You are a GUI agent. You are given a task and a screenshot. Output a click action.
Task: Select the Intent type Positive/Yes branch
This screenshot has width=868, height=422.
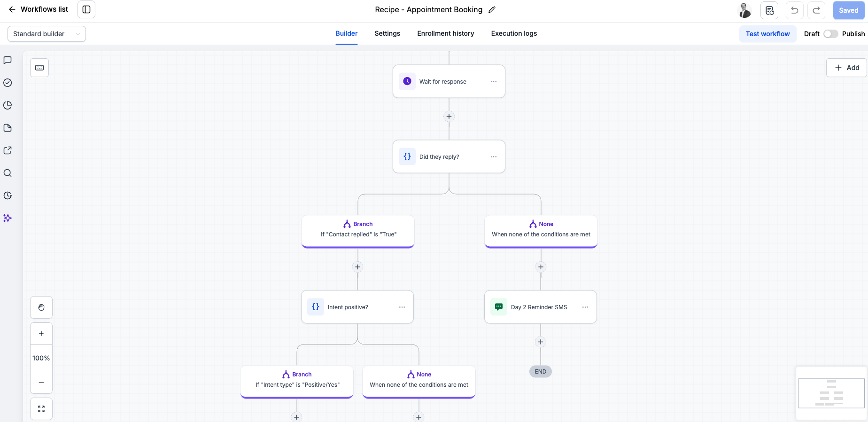click(297, 382)
